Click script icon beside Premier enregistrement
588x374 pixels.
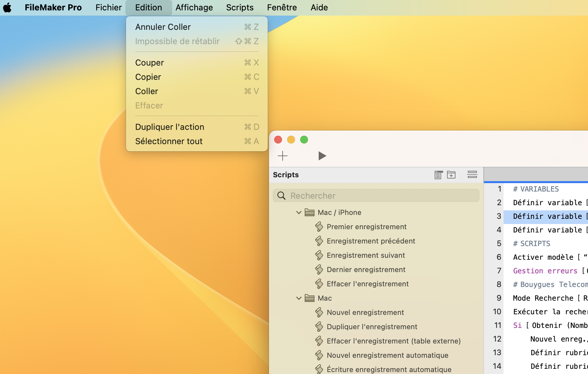[319, 227]
